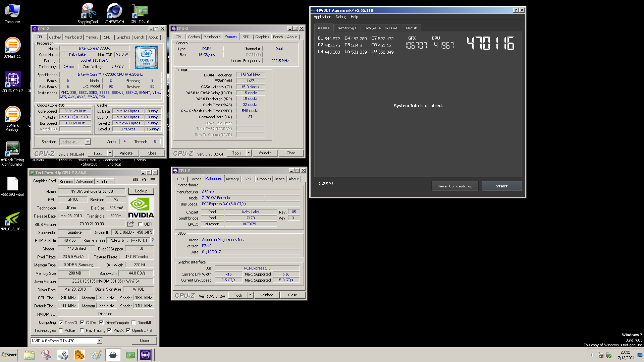Open GPU selection dropdown NVIDIA GeForce GTX 470
Screen dimensions: 644x362
pyautogui.click(x=66, y=341)
